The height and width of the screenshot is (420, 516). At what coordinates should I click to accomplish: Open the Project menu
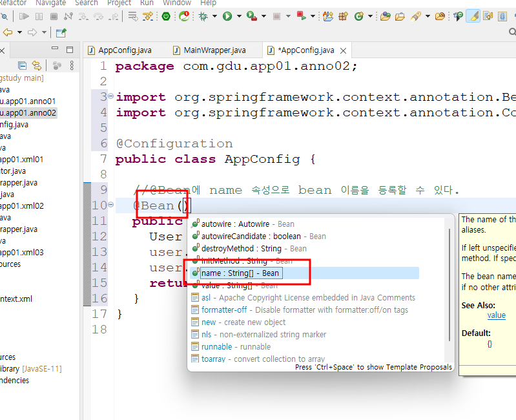point(119,3)
